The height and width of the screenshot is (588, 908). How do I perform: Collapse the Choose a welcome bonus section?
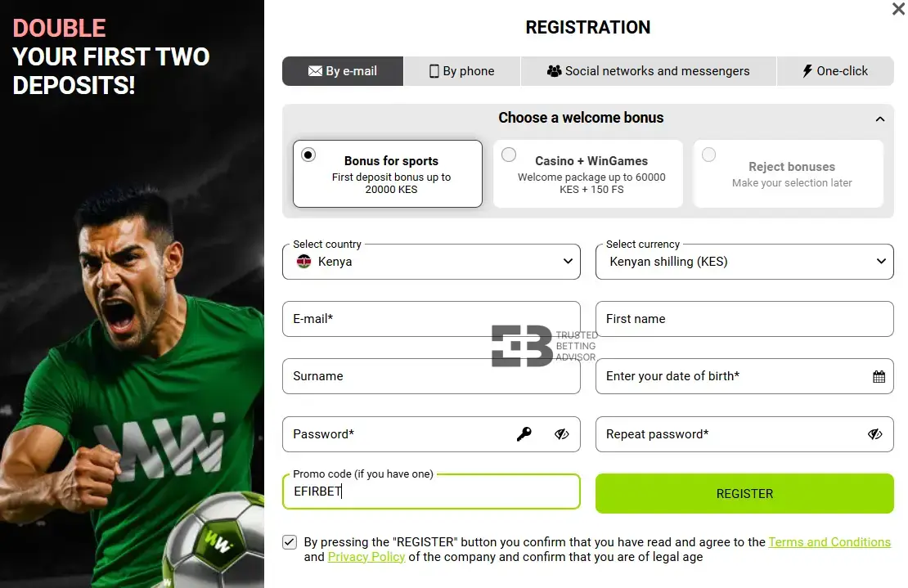880,119
